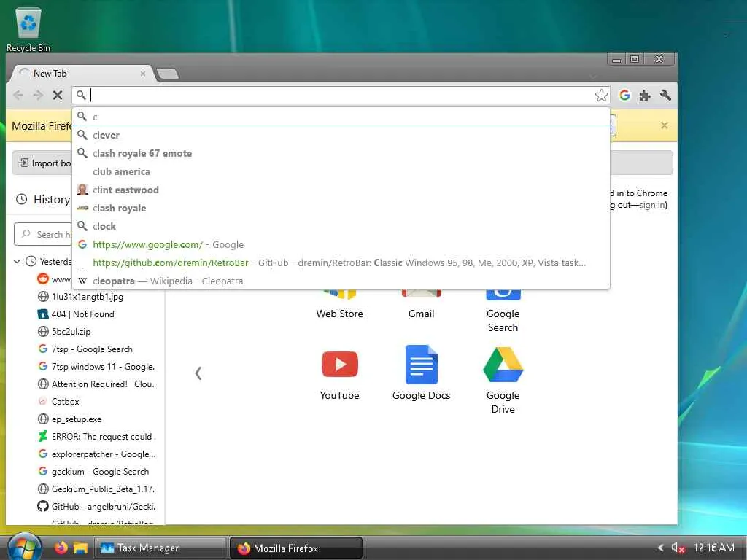Close the New Tab tab
The width and height of the screenshot is (747, 560).
click(142, 74)
